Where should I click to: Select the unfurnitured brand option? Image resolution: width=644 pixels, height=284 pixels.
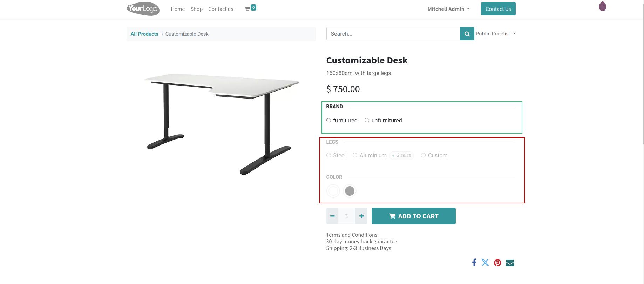pos(367,120)
